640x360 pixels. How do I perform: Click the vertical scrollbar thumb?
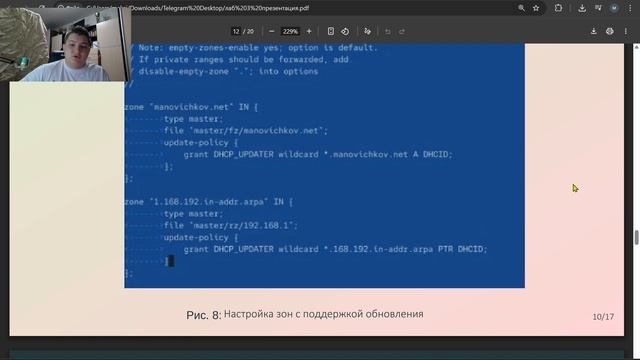[x=636, y=238]
